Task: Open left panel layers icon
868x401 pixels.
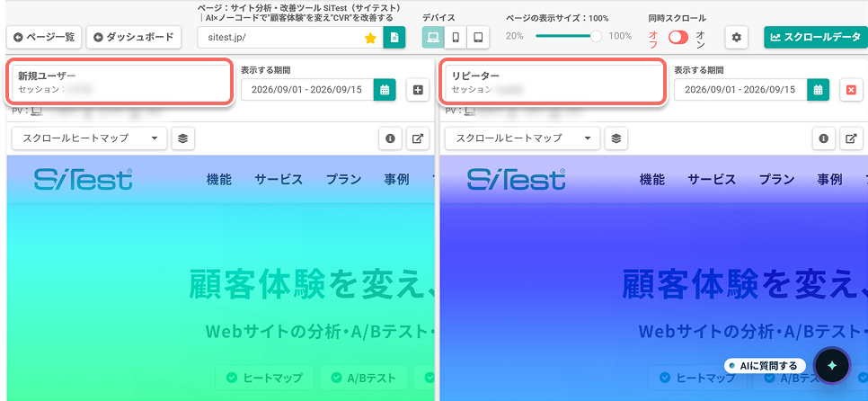Action: pos(182,138)
